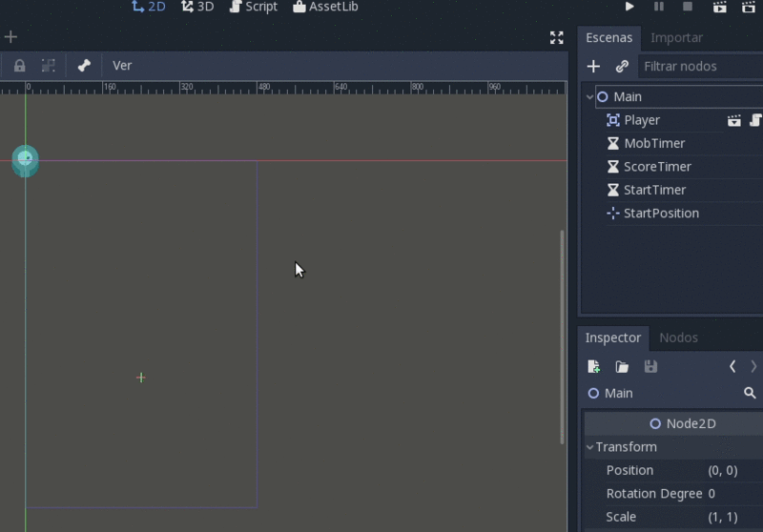Select the MobTimer node
Image resolution: width=763 pixels, height=532 pixels.
(653, 143)
